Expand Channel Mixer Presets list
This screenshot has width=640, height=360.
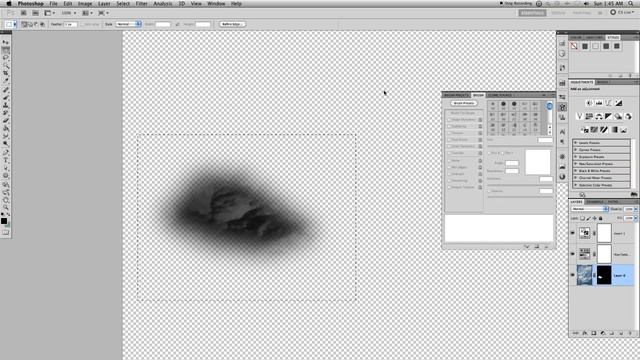pyautogui.click(x=576, y=178)
